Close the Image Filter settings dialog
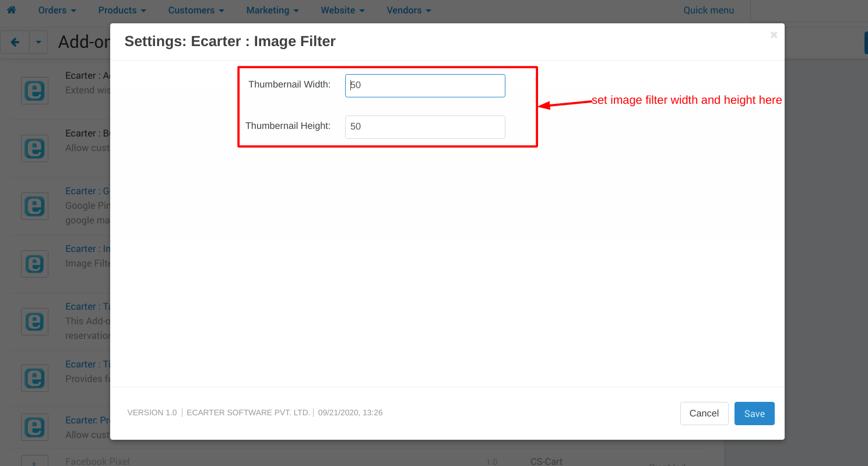The width and height of the screenshot is (868, 466). (x=774, y=35)
